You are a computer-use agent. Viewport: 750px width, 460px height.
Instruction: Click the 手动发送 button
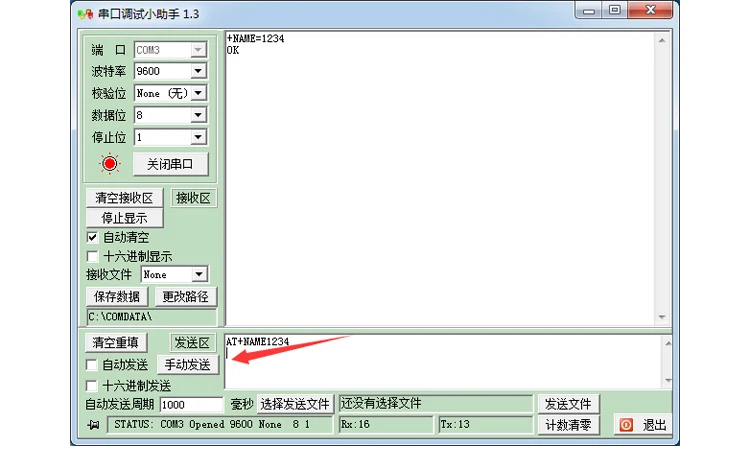click(188, 365)
